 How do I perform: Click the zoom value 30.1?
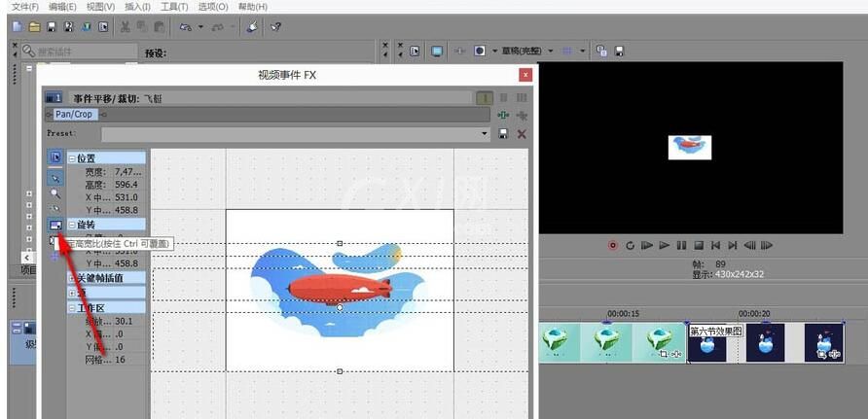pos(125,321)
